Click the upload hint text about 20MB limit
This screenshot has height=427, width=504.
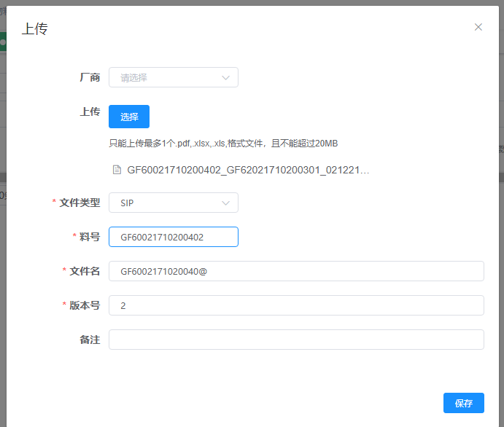coord(223,144)
